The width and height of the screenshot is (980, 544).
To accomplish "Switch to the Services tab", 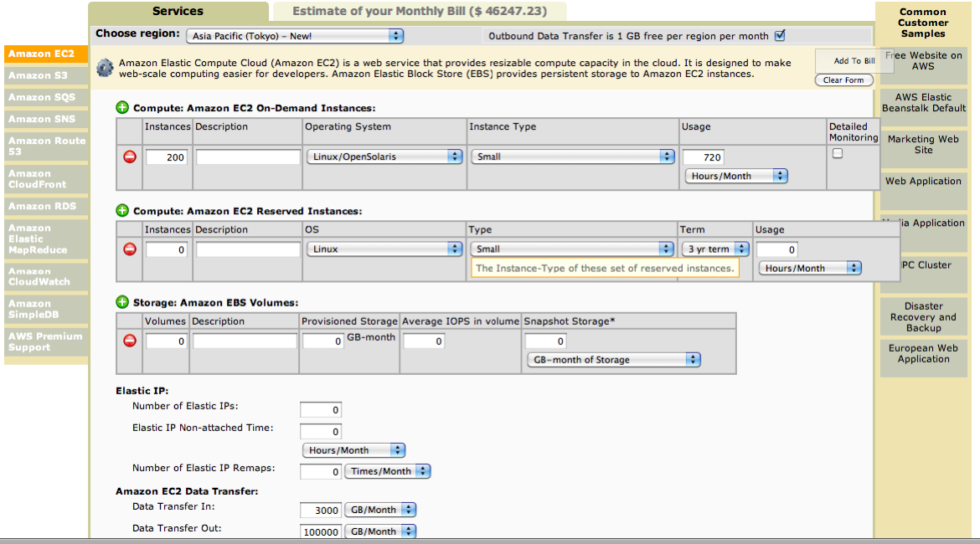I will tap(178, 11).
